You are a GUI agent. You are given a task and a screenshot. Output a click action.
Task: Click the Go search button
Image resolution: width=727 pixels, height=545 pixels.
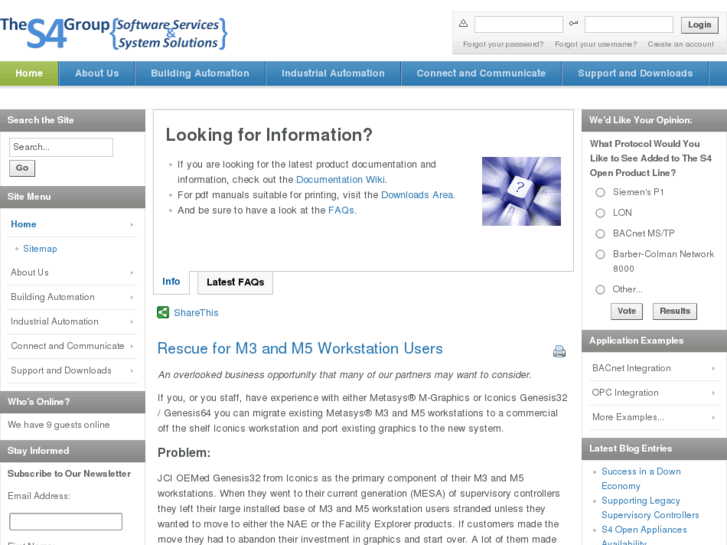click(x=22, y=168)
